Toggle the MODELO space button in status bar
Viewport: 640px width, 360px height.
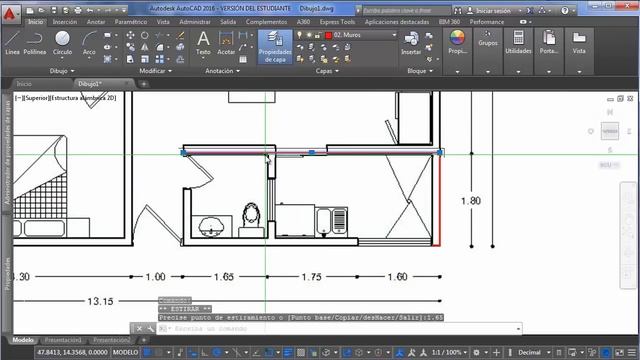click(x=125, y=352)
